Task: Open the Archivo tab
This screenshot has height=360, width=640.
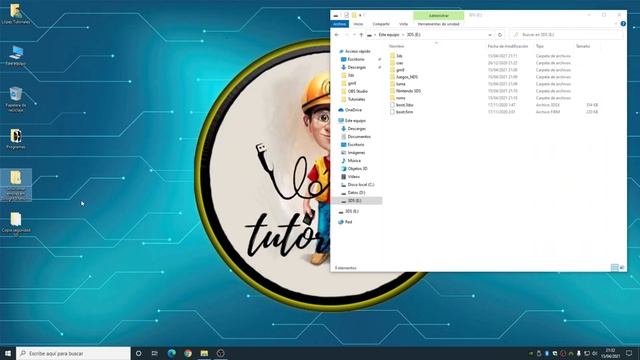Action: 340,24
